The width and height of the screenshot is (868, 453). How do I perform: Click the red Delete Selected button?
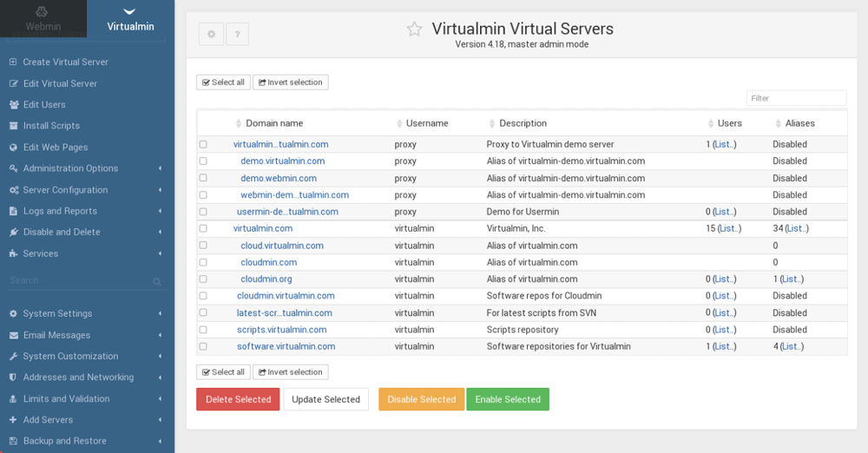pos(238,399)
